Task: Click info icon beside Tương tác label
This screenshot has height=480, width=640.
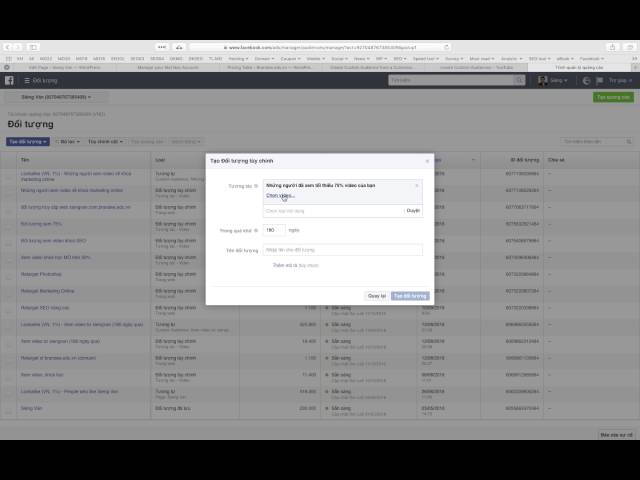Action: [x=256, y=186]
